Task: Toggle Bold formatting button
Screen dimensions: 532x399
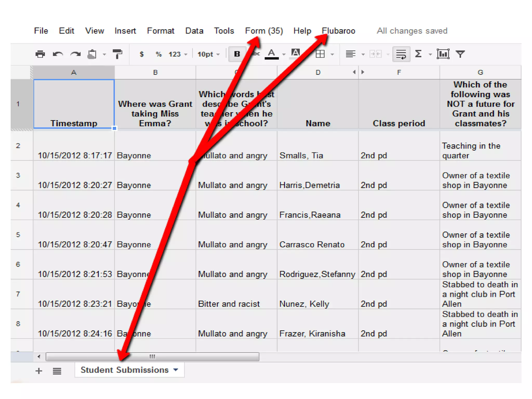Action: pos(237,54)
